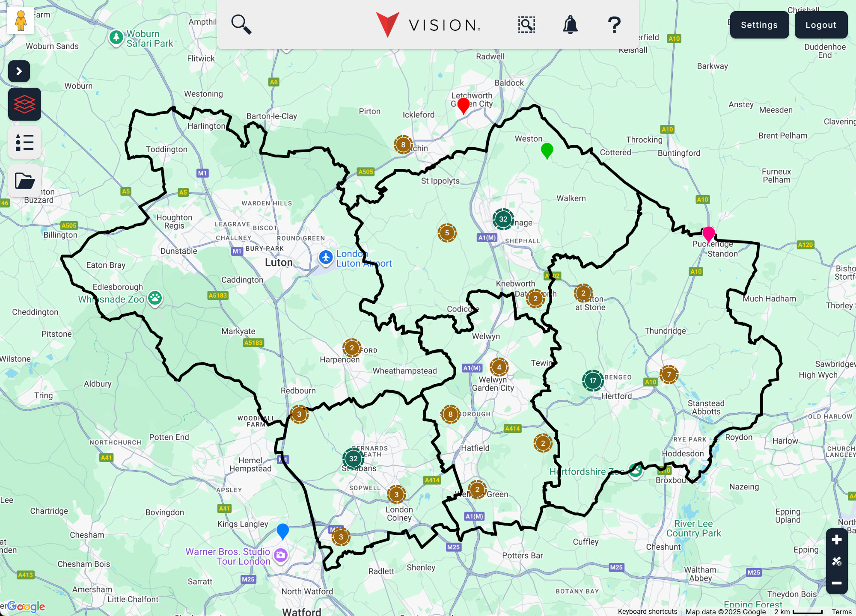The height and width of the screenshot is (616, 856).
Task: Click the Logout button
Action: coord(821,24)
